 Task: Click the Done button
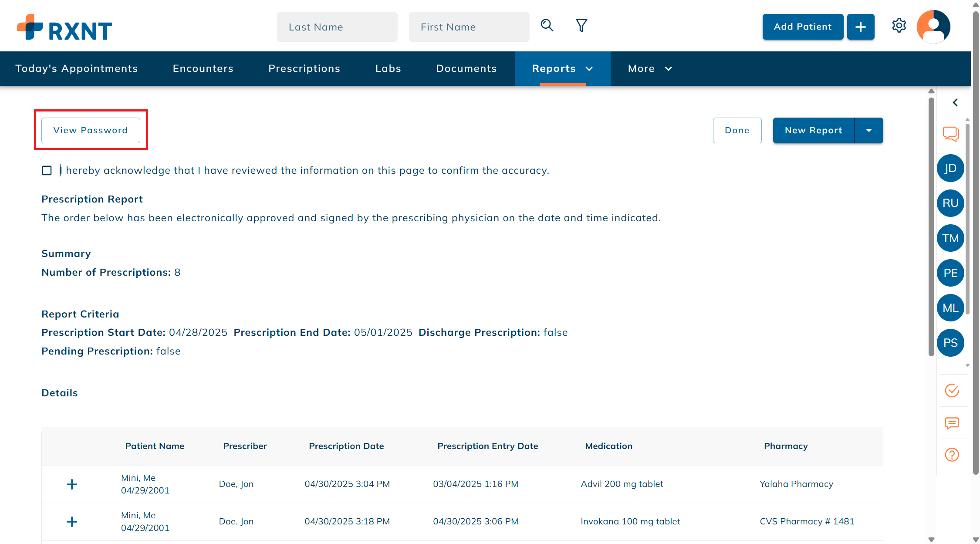click(x=737, y=130)
